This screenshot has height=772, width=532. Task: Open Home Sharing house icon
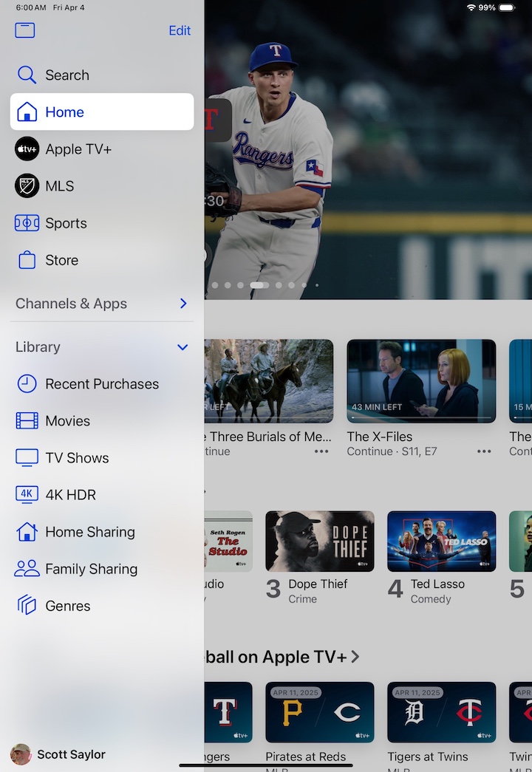tap(27, 532)
